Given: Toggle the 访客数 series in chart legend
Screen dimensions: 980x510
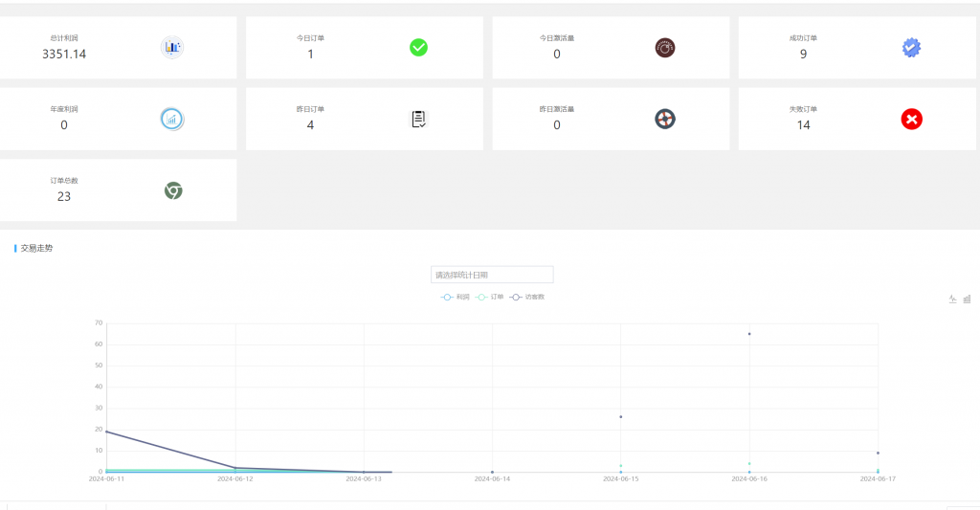Looking at the screenshot, I should point(527,298).
